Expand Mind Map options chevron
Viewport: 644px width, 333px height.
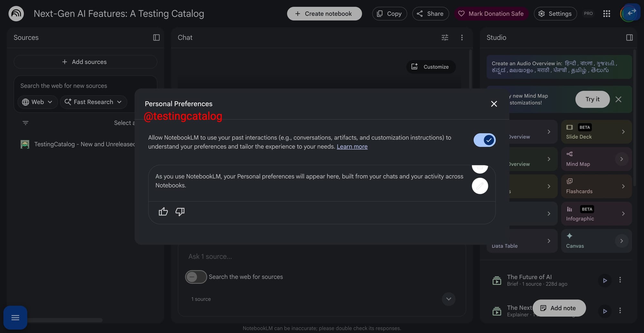621,159
